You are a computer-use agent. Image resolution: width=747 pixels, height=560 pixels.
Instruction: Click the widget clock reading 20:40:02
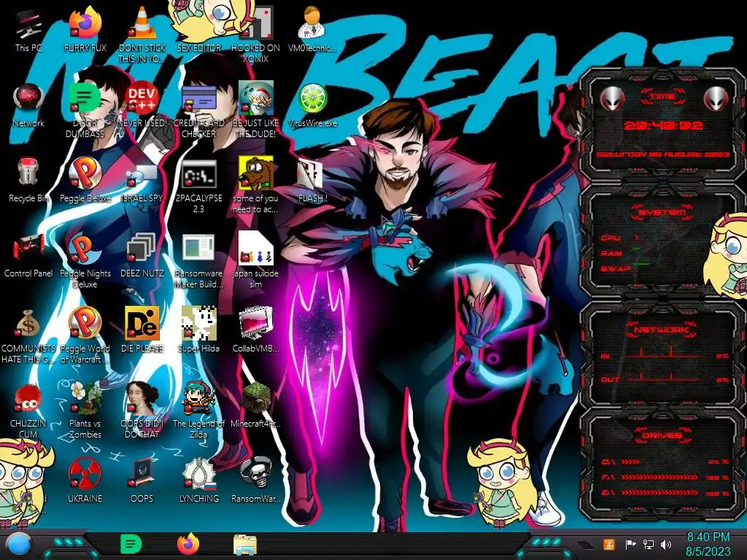click(663, 125)
